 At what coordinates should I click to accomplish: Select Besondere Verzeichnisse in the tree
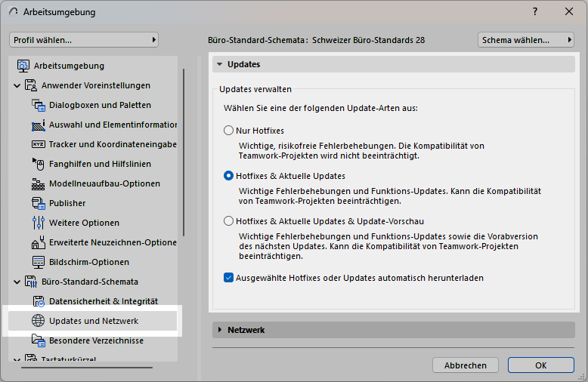[96, 340]
